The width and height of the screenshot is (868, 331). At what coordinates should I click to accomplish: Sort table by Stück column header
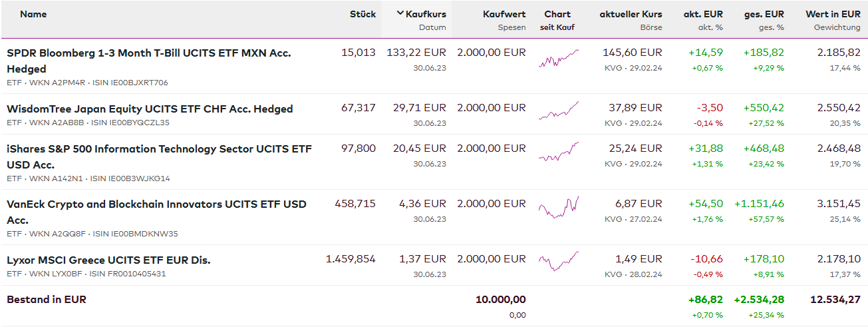[x=362, y=14]
